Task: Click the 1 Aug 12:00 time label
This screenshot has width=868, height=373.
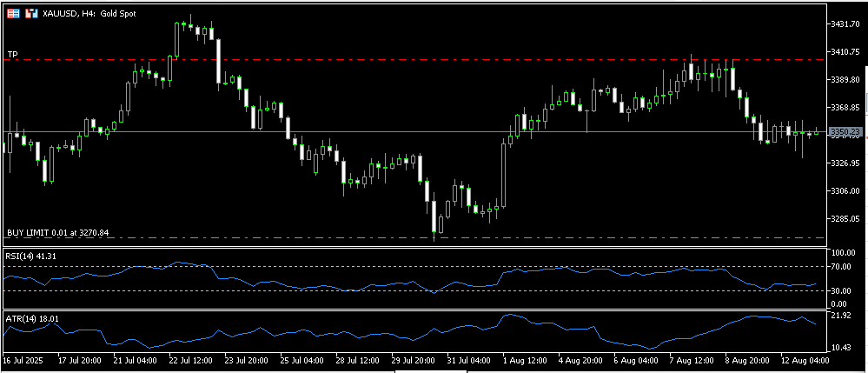Action: click(x=523, y=360)
